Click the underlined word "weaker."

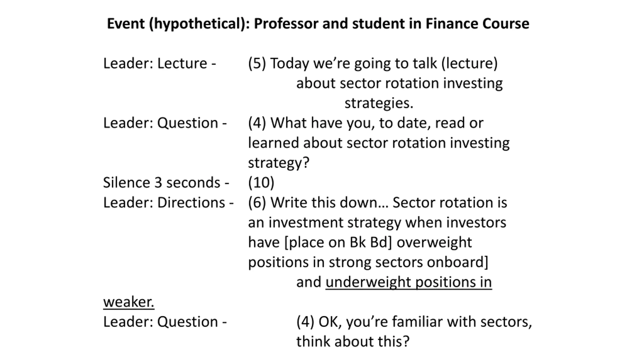tap(129, 302)
